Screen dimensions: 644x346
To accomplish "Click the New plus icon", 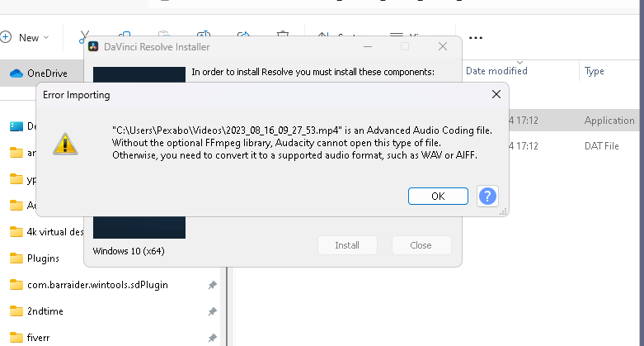I will pyautogui.click(x=6, y=37).
